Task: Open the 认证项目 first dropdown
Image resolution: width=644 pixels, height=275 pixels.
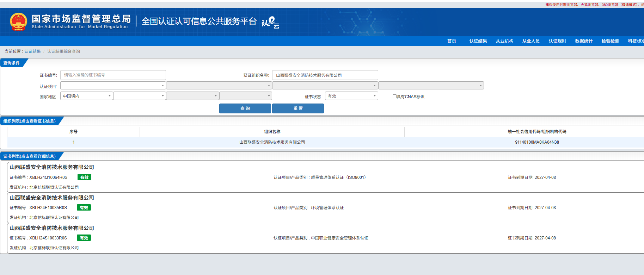Action: click(113, 86)
